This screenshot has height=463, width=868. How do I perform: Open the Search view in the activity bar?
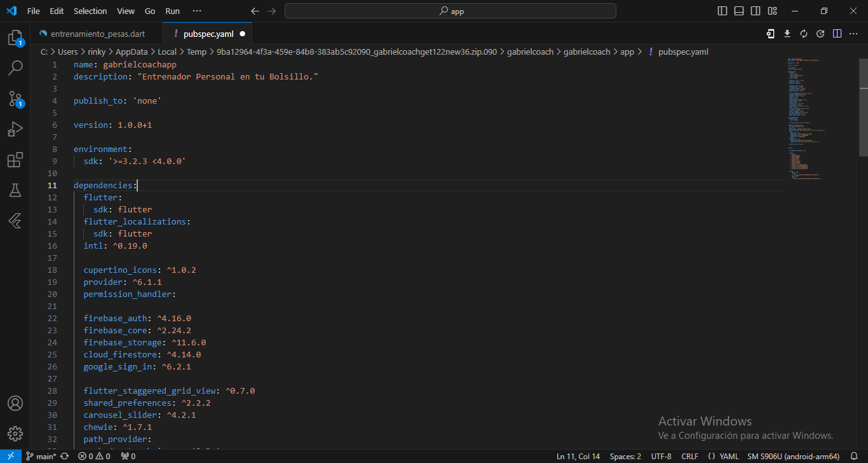(x=15, y=68)
